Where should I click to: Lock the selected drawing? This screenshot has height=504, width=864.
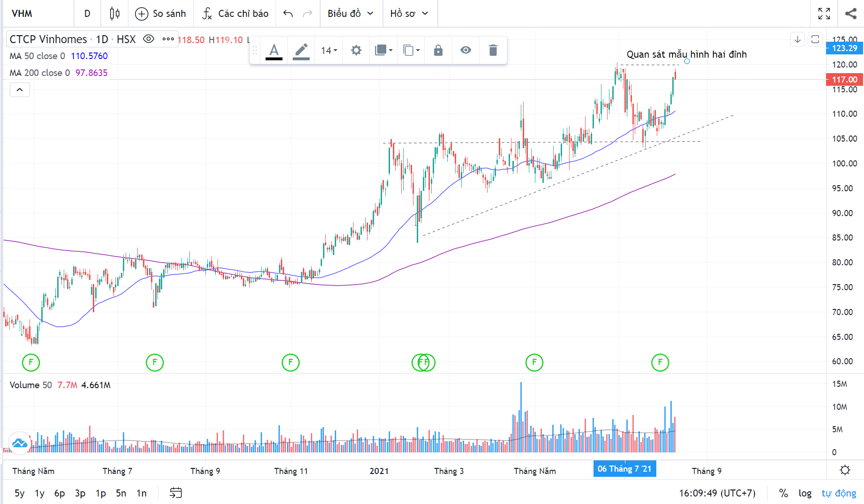(438, 50)
